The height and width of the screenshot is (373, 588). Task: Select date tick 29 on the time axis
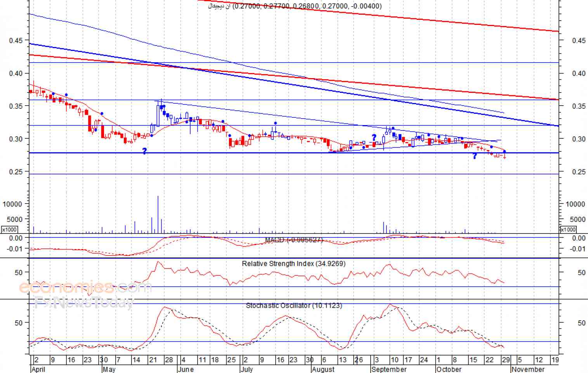[506, 360]
